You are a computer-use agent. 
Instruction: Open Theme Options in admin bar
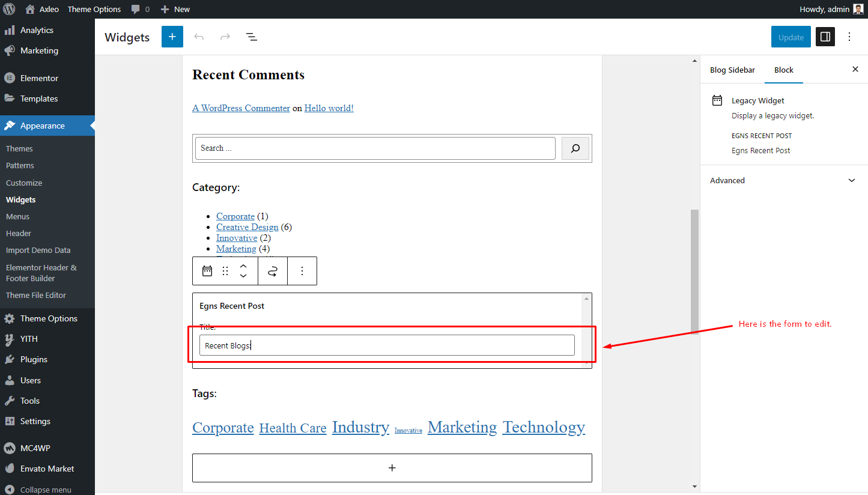94,9
